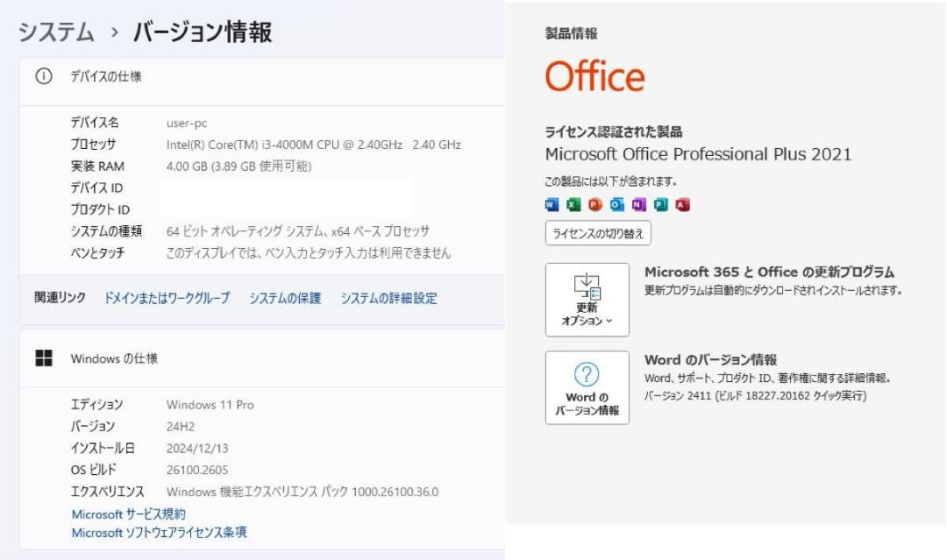
Task: Click the PowerPoint app icon
Action: click(595, 204)
